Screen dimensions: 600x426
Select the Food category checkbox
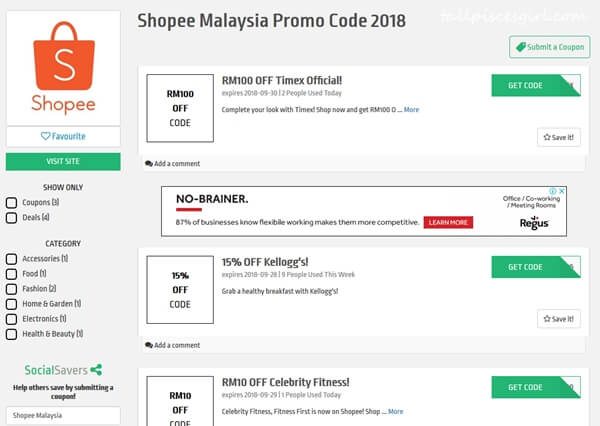point(12,274)
